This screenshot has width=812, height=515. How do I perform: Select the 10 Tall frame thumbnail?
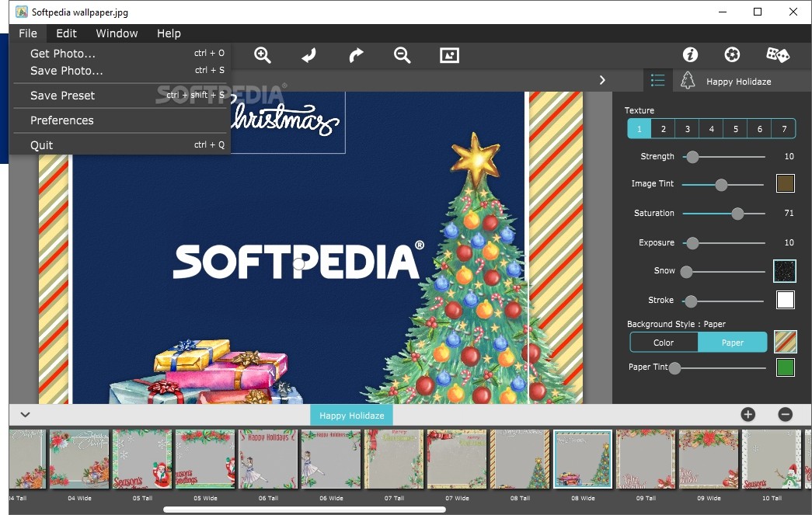pyautogui.click(x=772, y=459)
